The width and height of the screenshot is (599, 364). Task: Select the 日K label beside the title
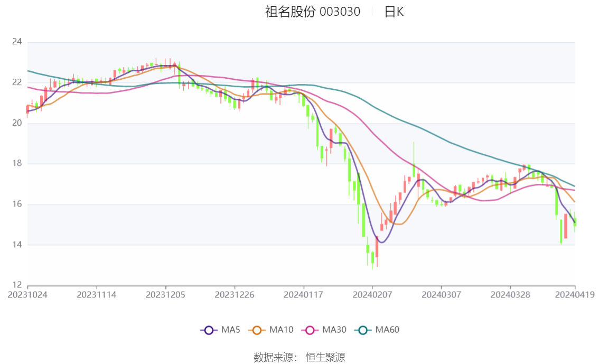click(x=394, y=12)
